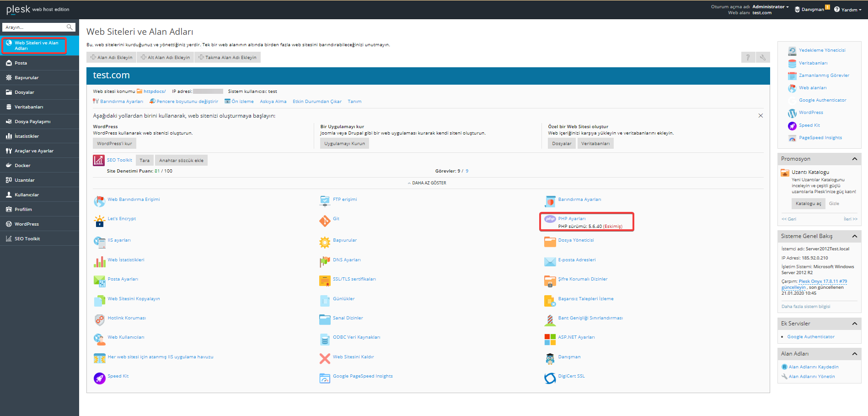Open Web Barındırma Erişimi icon
Viewport: 868px width, 416px height.
tap(99, 201)
